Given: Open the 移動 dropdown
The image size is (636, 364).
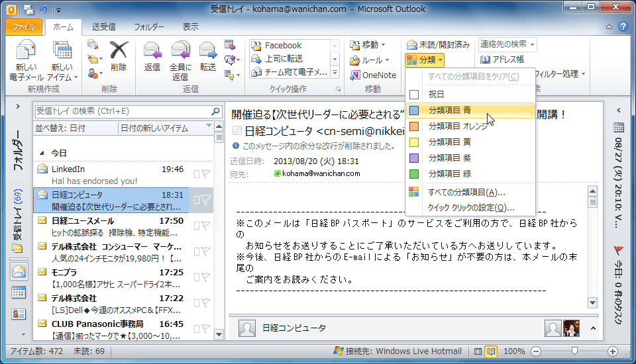Looking at the screenshot, I should [x=368, y=44].
